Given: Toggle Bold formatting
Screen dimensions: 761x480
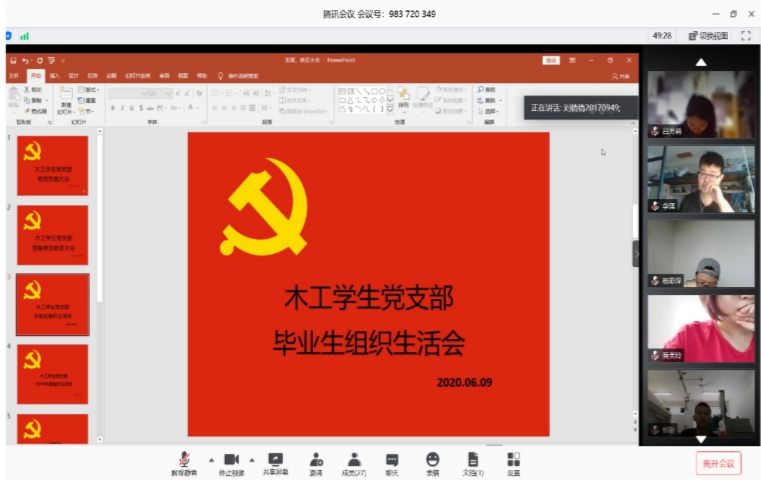Looking at the screenshot, I should point(113,108).
